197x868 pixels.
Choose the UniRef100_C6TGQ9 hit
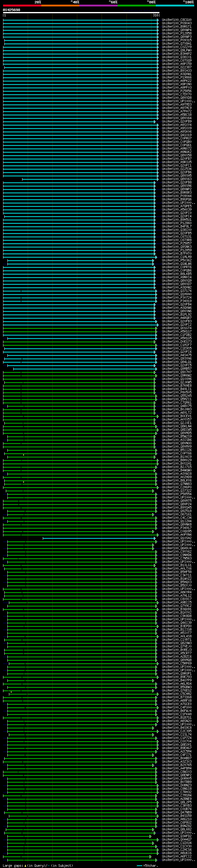[176, 60]
